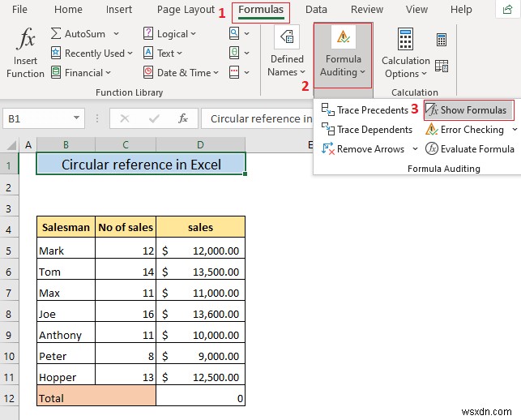Viewport: 521px width, 420px height.
Task: Click the Formula Auditing warning icon
Action: pos(344,37)
